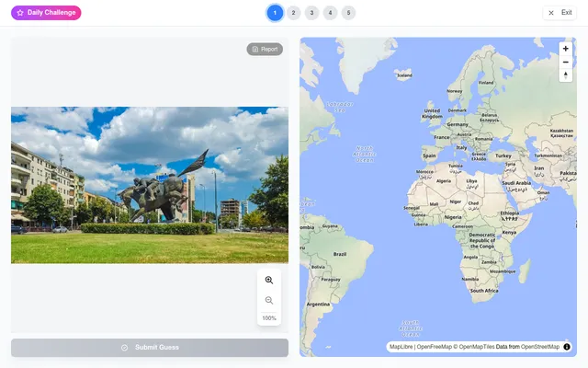Click Mozambique label on the map
Image resolution: width=588 pixels, height=368 pixels.
point(503,271)
